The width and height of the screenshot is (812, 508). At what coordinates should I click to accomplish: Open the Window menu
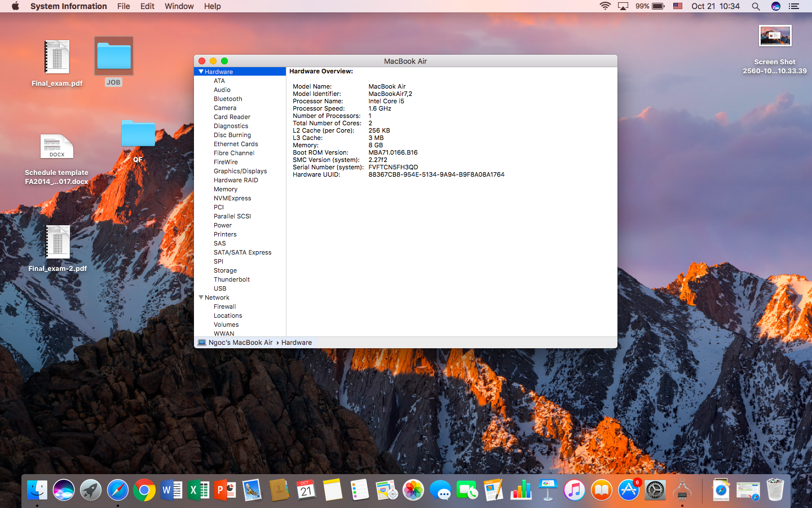179,6
